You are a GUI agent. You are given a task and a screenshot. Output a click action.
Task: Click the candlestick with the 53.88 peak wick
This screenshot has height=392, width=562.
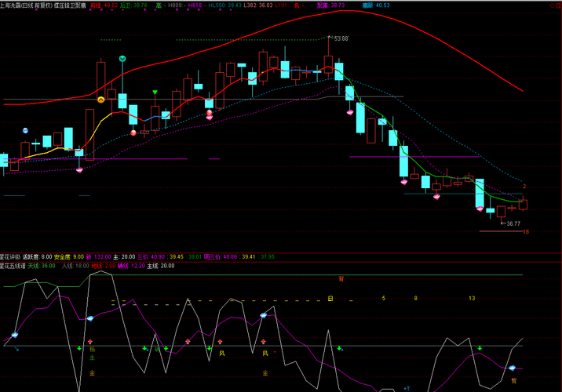pos(328,59)
